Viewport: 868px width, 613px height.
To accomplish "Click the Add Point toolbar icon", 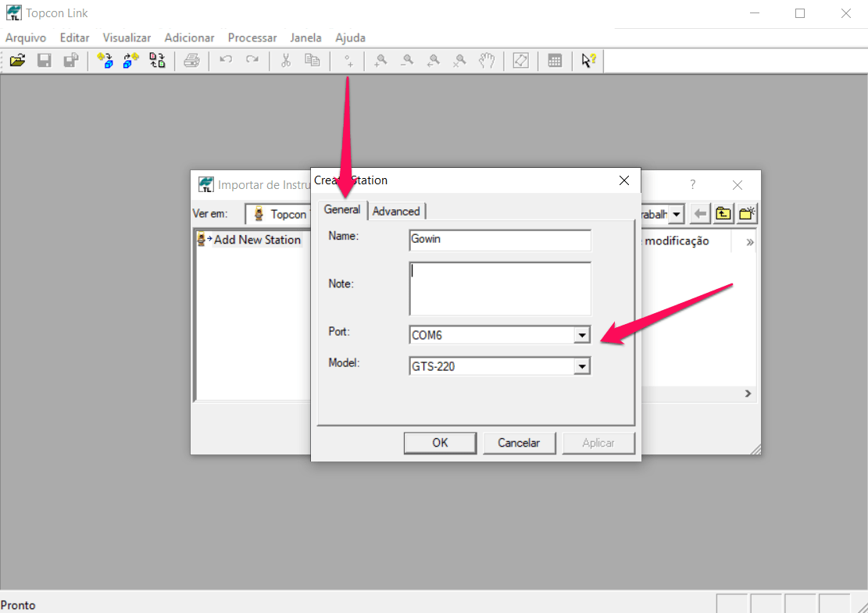I will pos(348,60).
